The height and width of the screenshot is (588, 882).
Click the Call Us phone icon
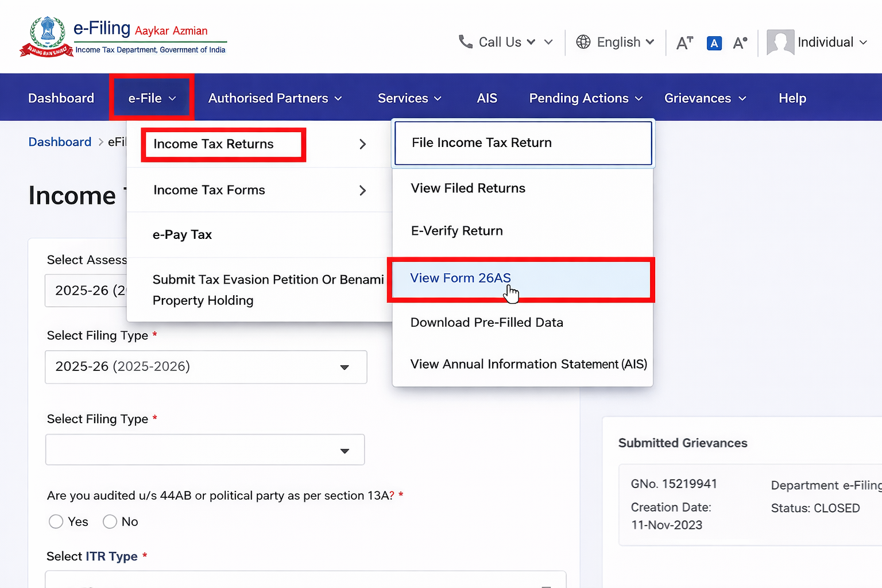pos(465,42)
